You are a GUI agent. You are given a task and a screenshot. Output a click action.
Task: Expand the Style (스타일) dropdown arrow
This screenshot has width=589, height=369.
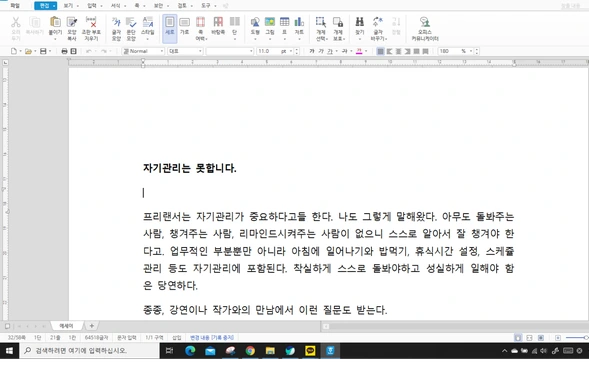point(148,39)
